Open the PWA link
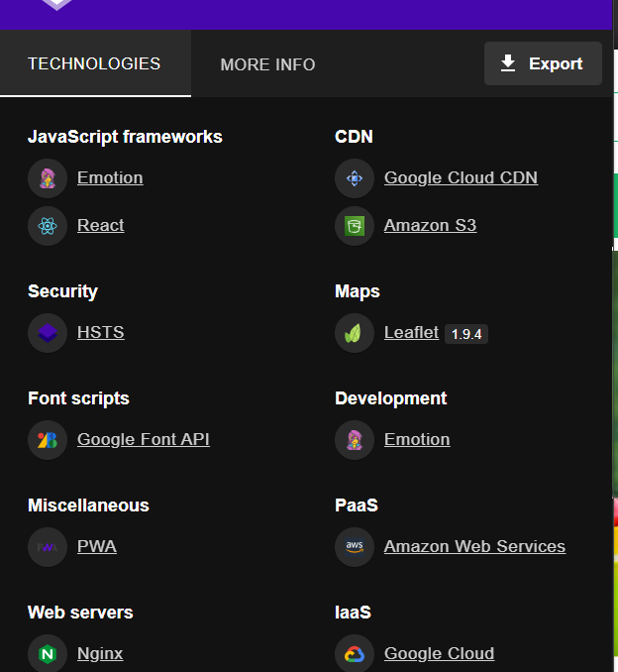 click(x=97, y=547)
